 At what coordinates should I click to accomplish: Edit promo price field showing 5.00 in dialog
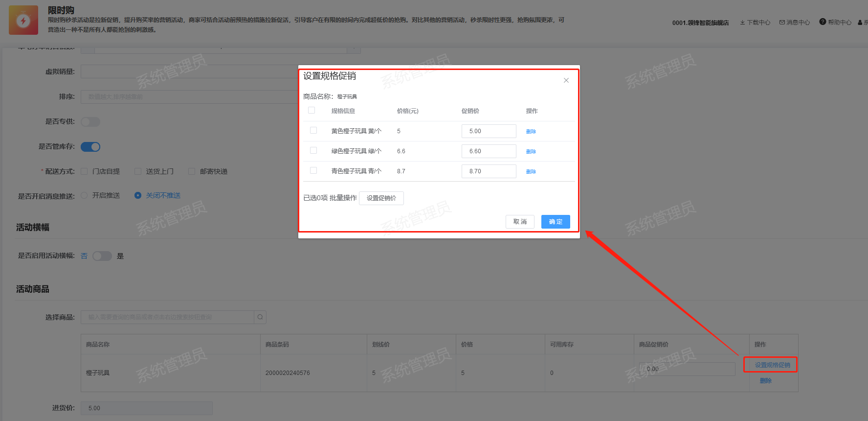coord(489,131)
